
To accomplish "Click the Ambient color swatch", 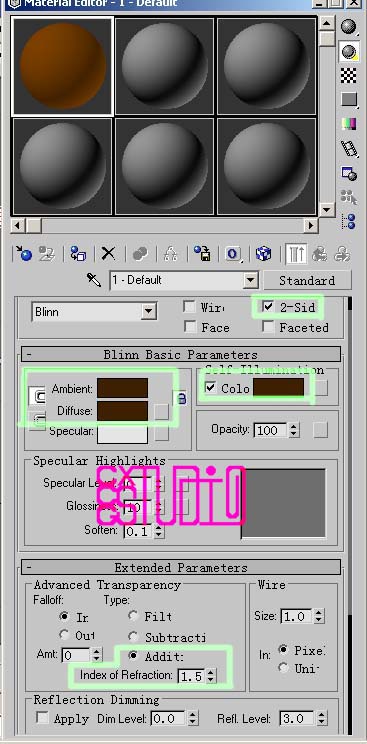I will pos(122,388).
